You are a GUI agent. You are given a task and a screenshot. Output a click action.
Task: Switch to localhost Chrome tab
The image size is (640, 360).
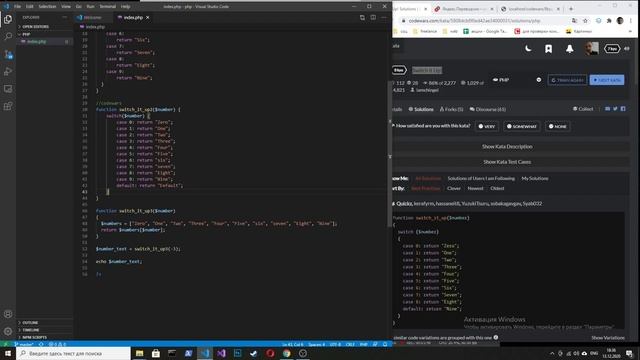click(531, 9)
